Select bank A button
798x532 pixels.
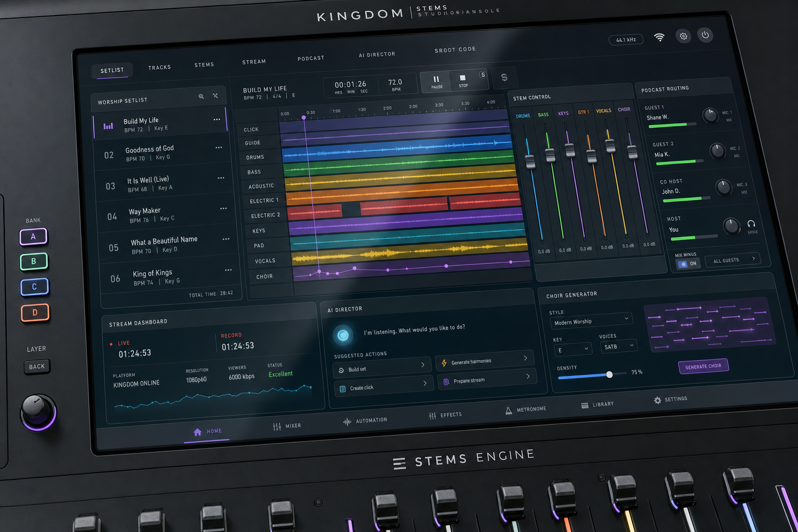[33, 237]
